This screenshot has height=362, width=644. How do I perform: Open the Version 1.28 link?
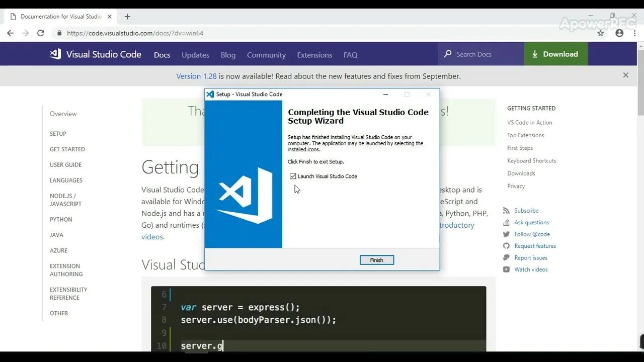pos(196,76)
